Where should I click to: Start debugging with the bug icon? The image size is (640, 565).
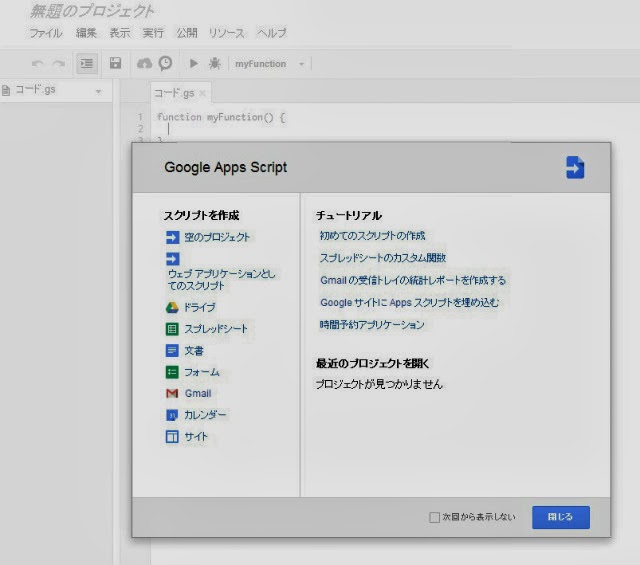click(x=215, y=63)
